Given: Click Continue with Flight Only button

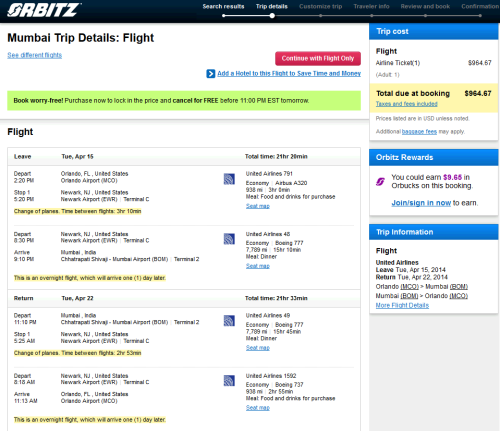Looking at the screenshot, I should click(318, 58).
